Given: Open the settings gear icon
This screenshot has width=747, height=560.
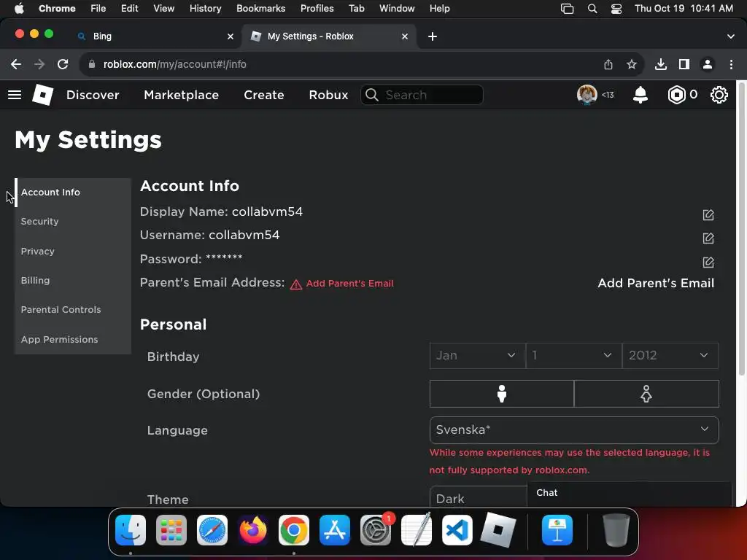Looking at the screenshot, I should [x=719, y=95].
